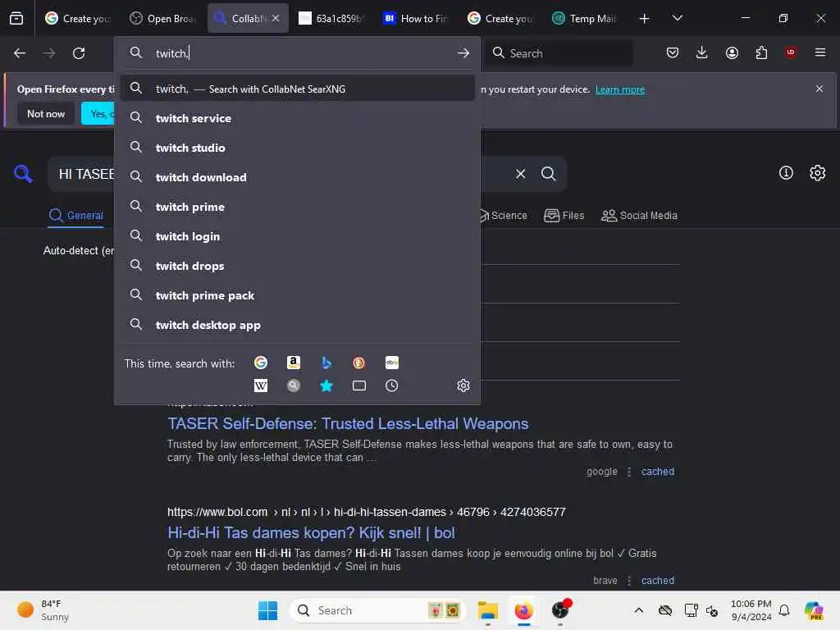840x630 pixels.
Task: Open search settings gear in dropdown
Action: point(463,386)
